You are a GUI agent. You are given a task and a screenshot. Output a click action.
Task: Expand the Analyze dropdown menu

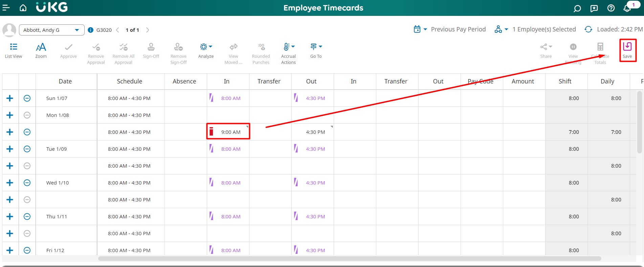click(x=206, y=50)
